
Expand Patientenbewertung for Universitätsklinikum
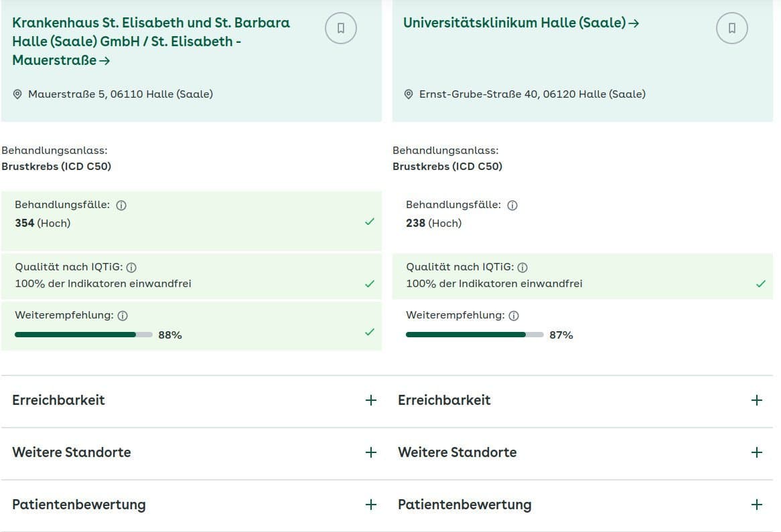(x=757, y=505)
